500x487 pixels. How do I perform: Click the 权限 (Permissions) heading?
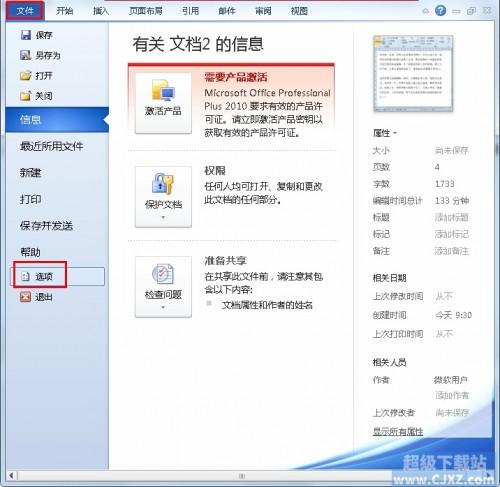tap(215, 171)
